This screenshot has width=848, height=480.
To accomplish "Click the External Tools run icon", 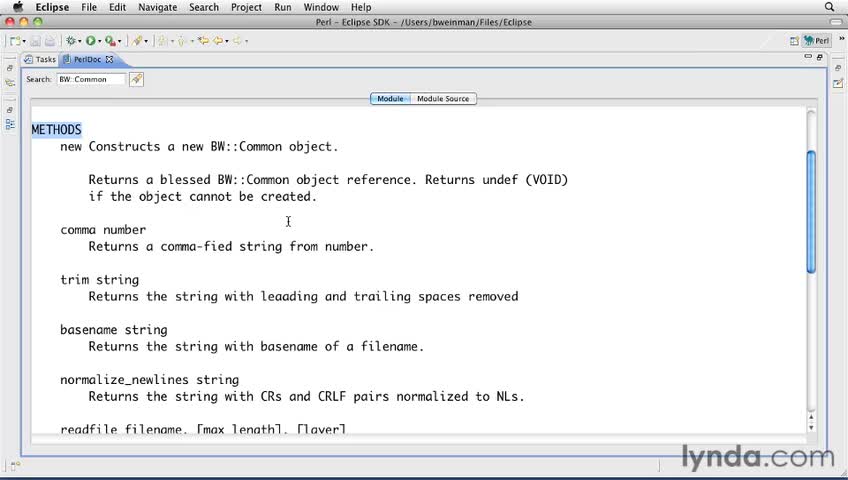I will click(x=110, y=41).
